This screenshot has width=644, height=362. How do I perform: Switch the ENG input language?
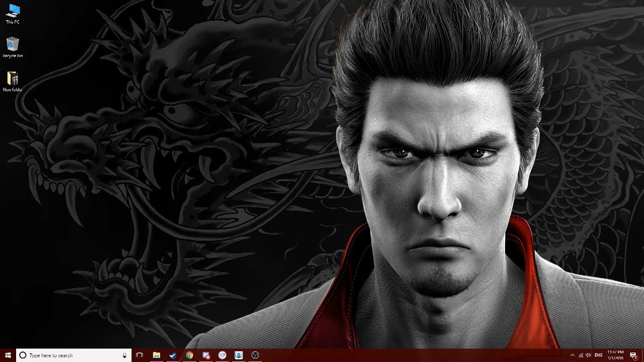pyautogui.click(x=599, y=355)
